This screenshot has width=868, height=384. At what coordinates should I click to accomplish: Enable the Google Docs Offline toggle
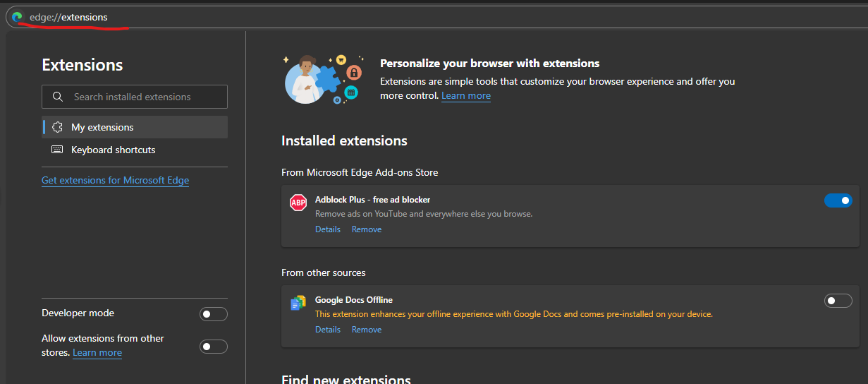[838, 301]
